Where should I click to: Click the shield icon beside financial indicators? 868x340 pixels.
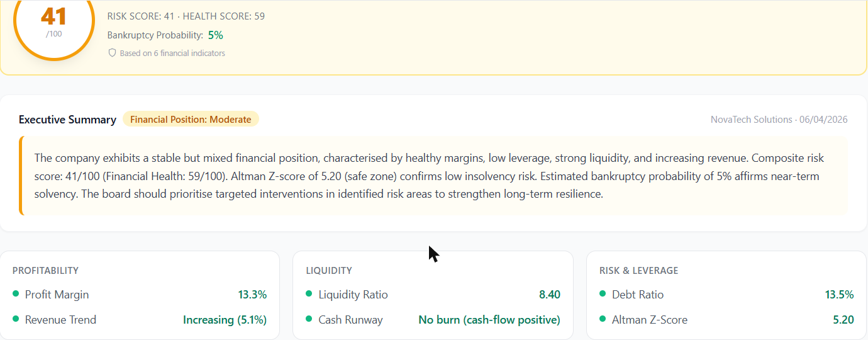(113, 54)
